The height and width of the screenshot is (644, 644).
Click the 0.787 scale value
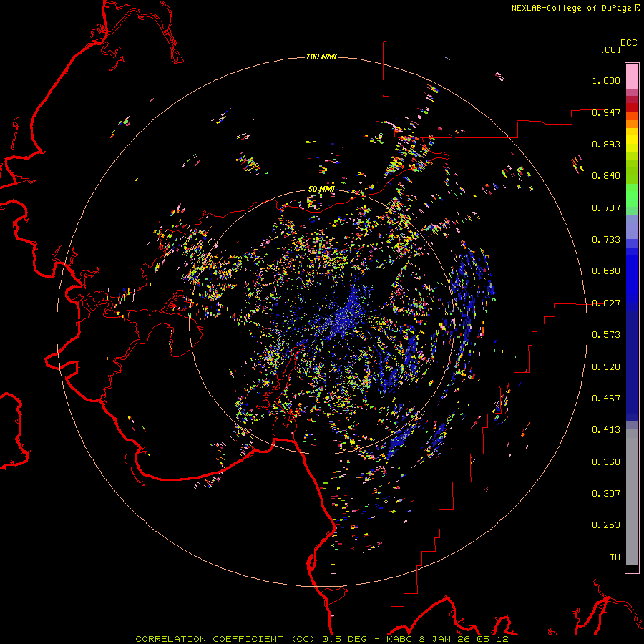coord(606,208)
